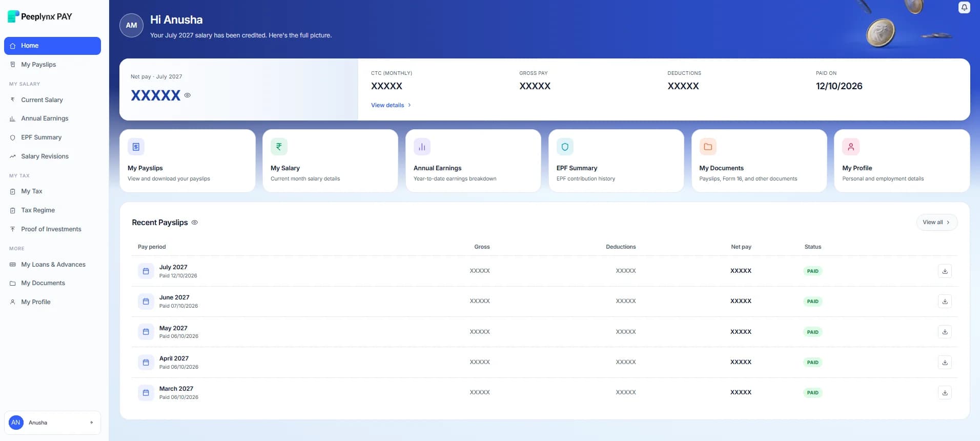Reveal the hidden net pay amount

188,95
